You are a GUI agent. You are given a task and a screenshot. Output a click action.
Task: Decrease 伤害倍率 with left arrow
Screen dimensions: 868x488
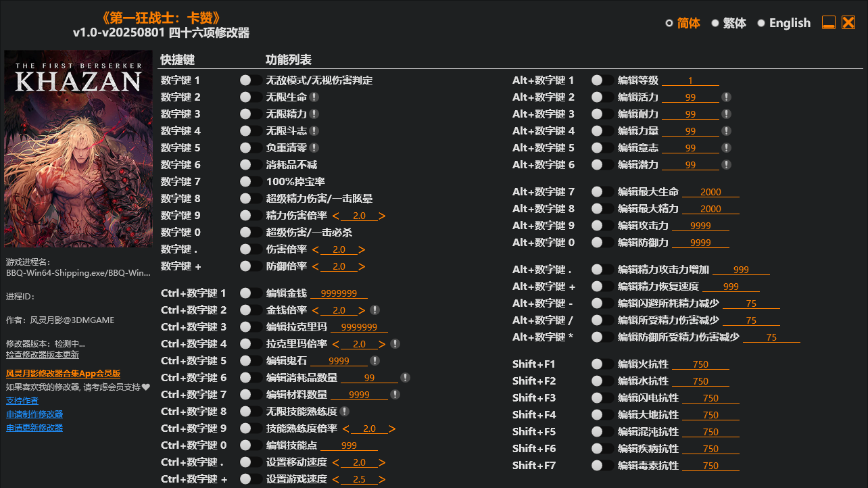(315, 250)
